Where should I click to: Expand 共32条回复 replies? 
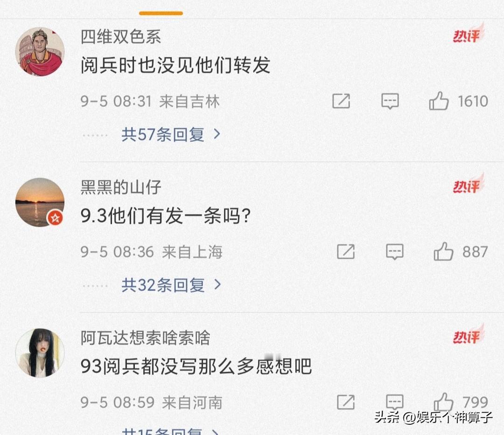click(171, 285)
